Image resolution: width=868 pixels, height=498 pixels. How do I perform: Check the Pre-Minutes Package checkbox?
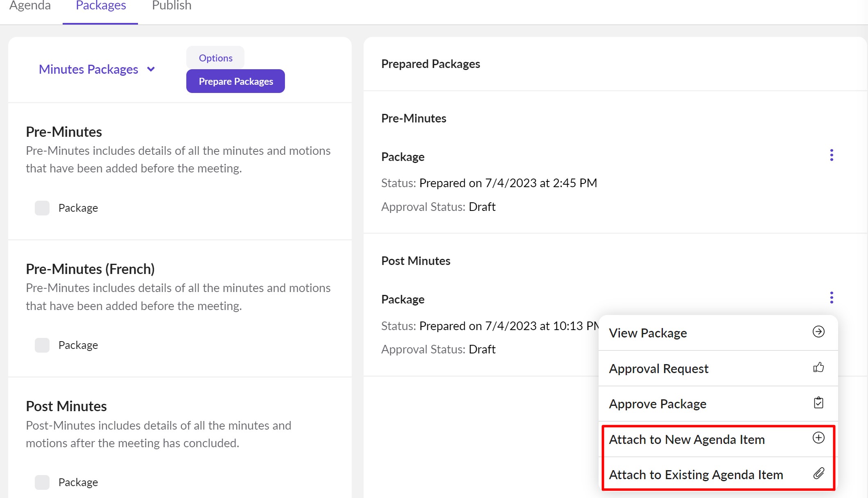click(x=42, y=208)
